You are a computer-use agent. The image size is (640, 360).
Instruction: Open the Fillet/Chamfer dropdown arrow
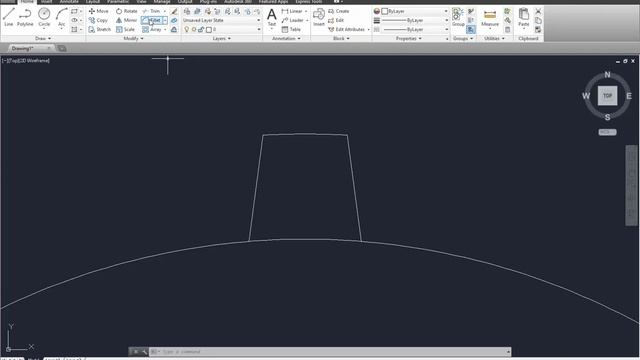165,20
